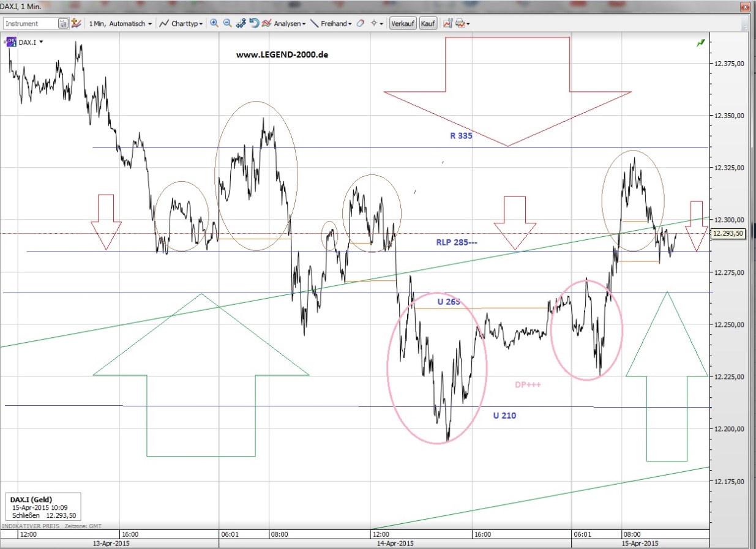This screenshot has height=549, width=756.
Task: Click the INDIKATIVER PREIS Zeitzone: GMT text
Action: pyautogui.click(x=52, y=526)
